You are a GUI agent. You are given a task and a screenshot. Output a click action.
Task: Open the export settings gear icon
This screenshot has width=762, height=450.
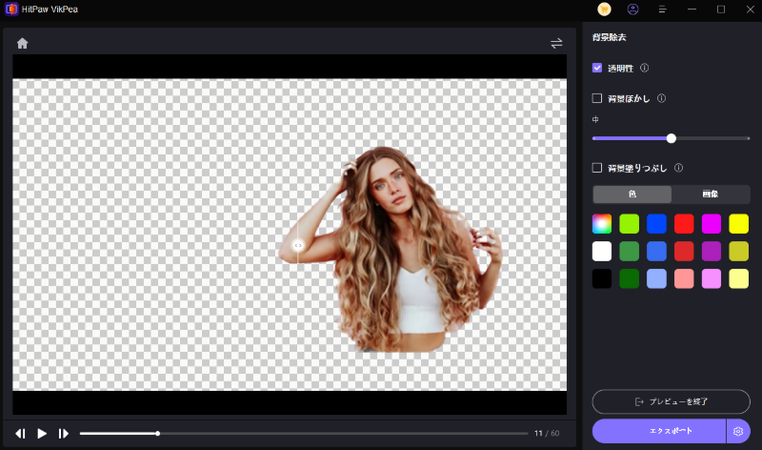[x=738, y=431]
